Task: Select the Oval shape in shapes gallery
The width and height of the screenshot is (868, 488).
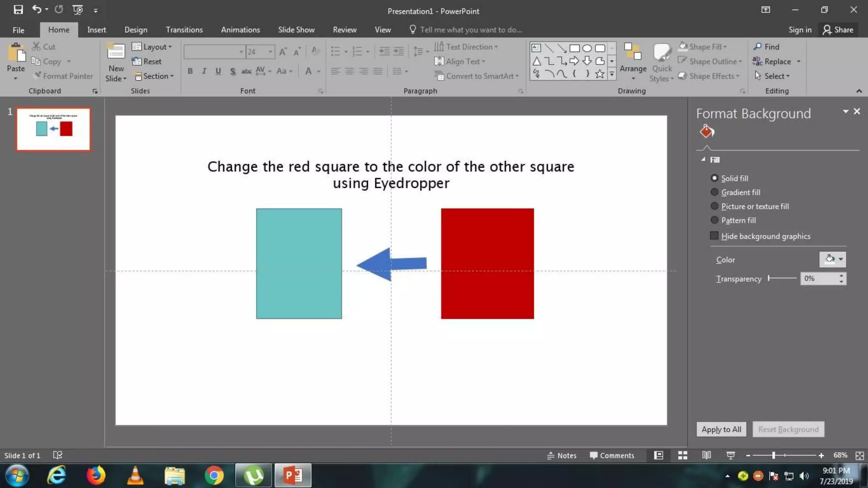Action: click(587, 48)
